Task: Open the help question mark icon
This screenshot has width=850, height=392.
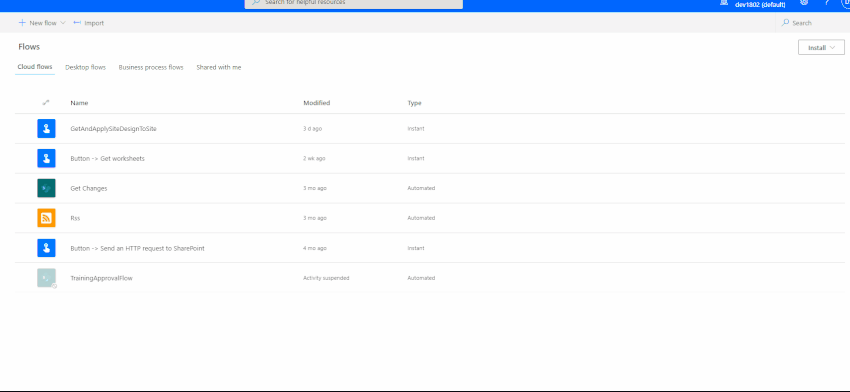Action: coord(827,3)
